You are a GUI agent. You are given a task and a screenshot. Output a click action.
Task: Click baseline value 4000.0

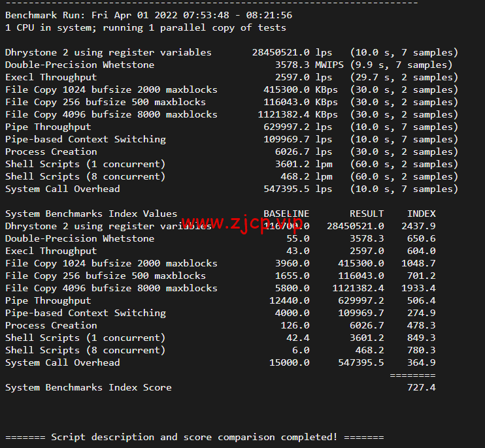click(x=292, y=313)
